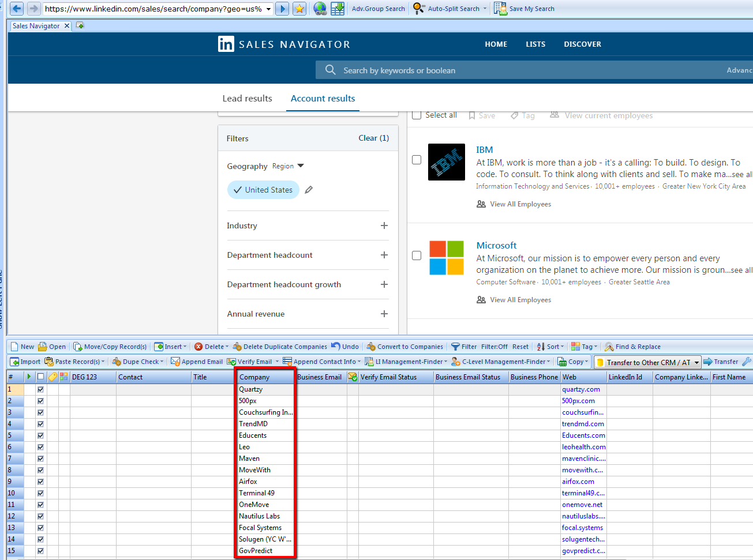Click Convert to Companies

[405, 347]
